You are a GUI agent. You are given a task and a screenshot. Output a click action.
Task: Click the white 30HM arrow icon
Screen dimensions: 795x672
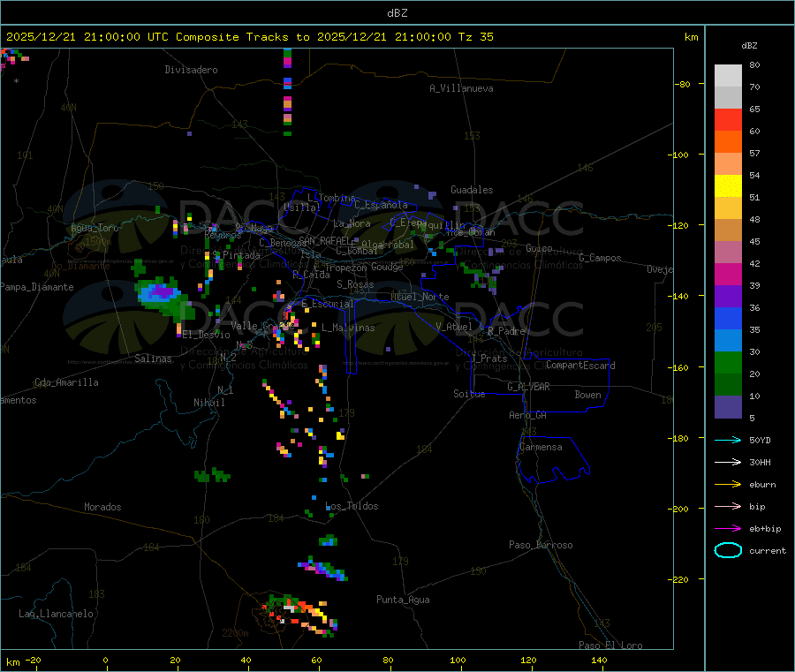(728, 462)
